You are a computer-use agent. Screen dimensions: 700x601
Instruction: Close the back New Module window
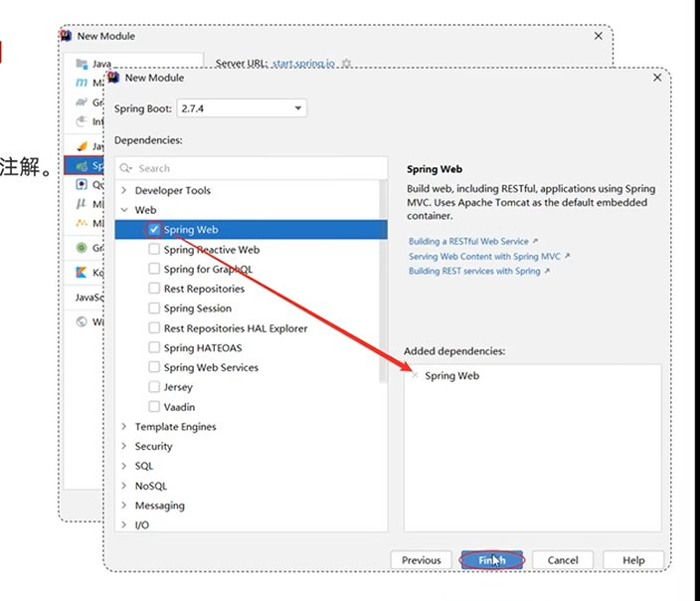[599, 36]
